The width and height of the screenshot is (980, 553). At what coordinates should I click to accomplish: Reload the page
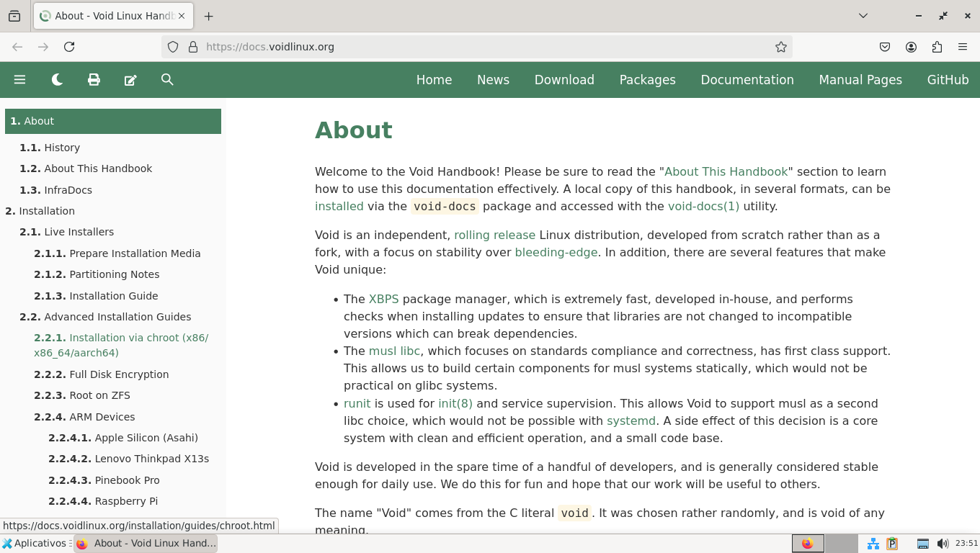[x=69, y=47]
